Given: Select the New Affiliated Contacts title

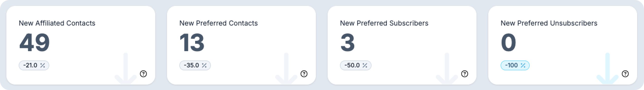Looking at the screenshot, I should [x=57, y=23].
